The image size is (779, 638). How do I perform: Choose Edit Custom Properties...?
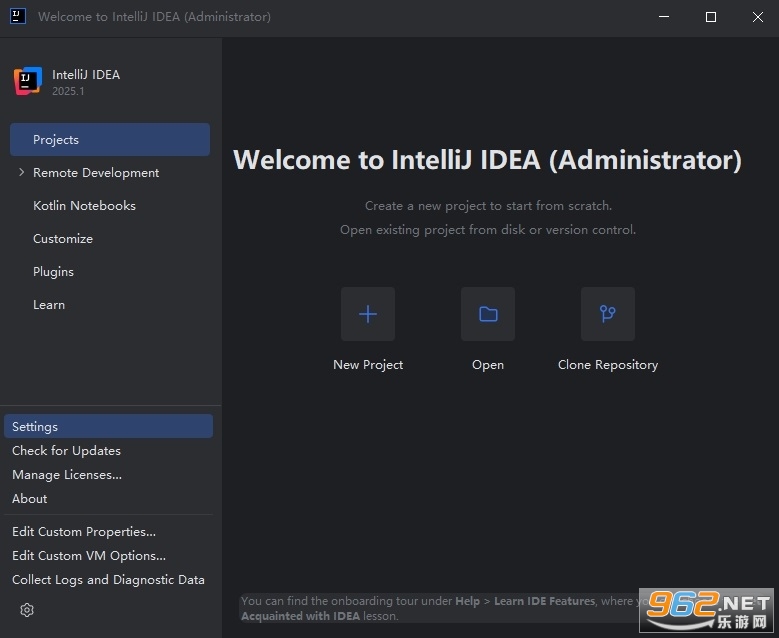point(108,532)
